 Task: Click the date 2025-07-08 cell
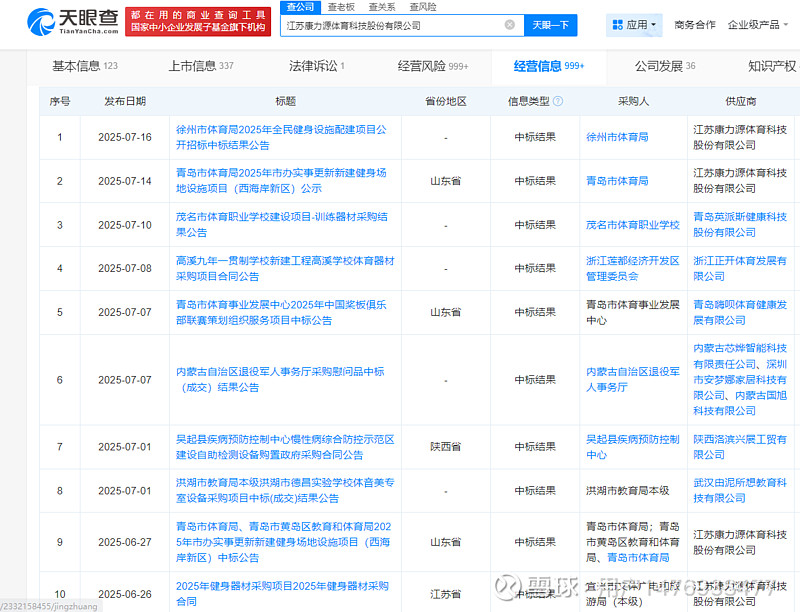click(125, 268)
